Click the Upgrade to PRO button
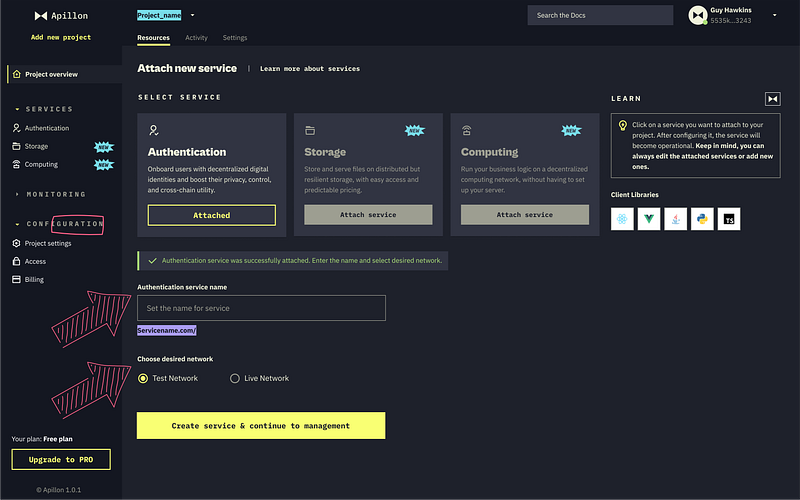Image resolution: width=800 pixels, height=500 pixels. 61,460
